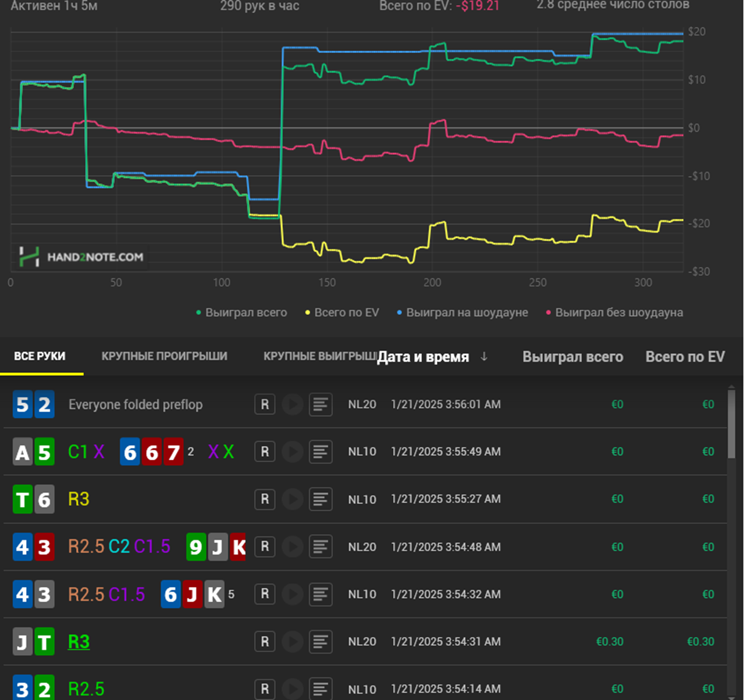Click the Активен 1ч 5м stat
747x700 pixels.
(x=54, y=6)
